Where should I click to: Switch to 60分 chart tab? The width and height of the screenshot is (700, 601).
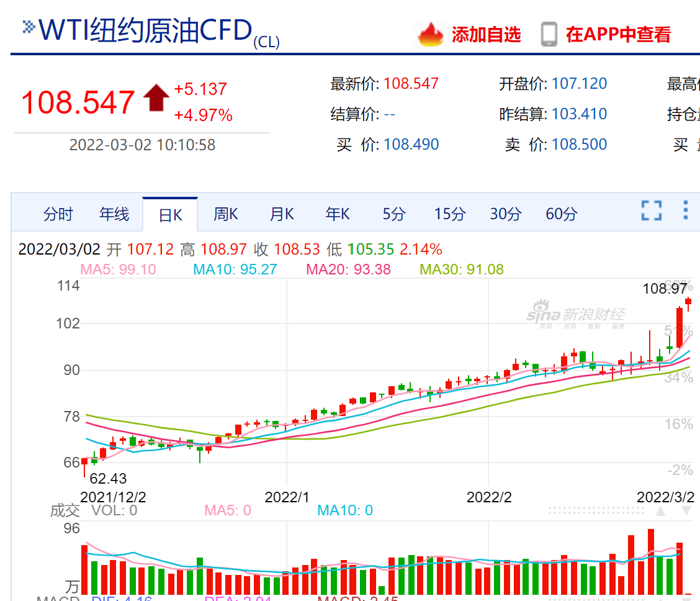tap(561, 214)
